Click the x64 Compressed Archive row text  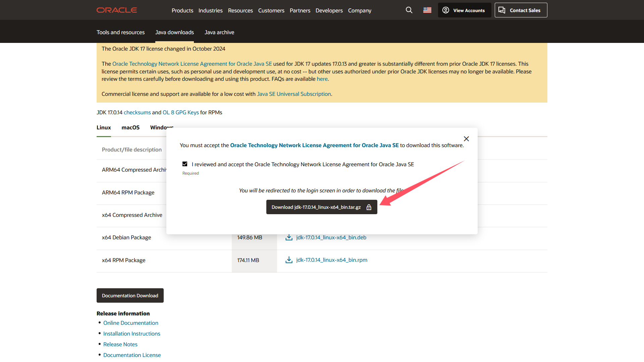[132, 215]
